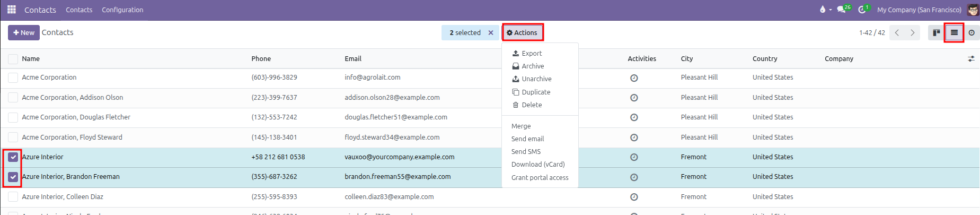
Task: Open the apps grid menu icon
Action: tap(12, 10)
